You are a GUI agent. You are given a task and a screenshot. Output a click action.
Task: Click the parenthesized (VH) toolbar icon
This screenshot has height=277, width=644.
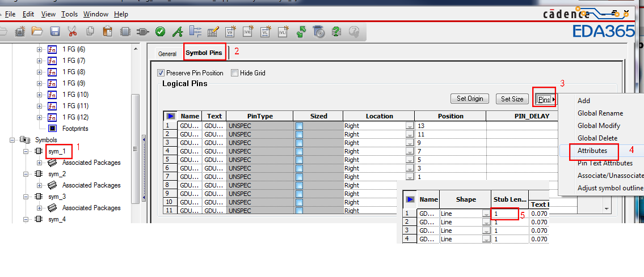[248, 31]
